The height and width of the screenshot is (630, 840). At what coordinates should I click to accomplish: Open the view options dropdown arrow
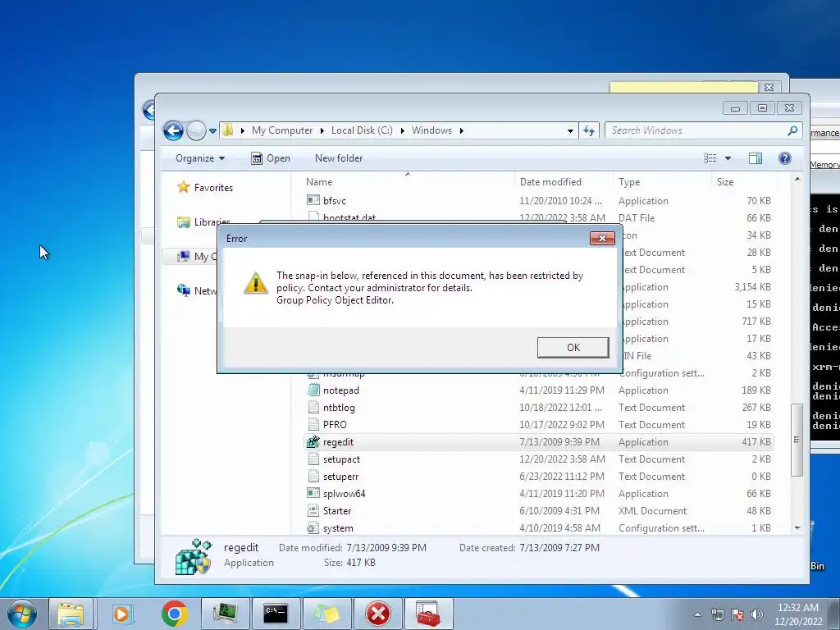click(x=728, y=158)
